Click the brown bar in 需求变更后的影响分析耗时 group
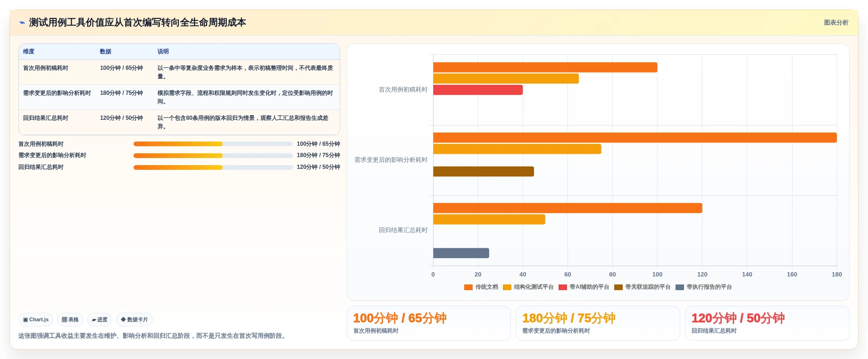This screenshot has width=868, height=359. click(484, 171)
